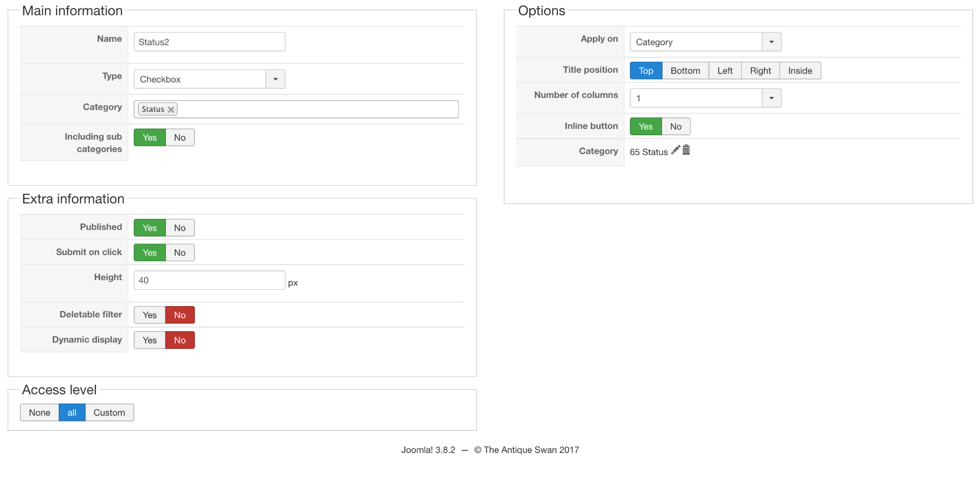The height and width of the screenshot is (477, 980).
Task: Open the Type dropdown showing Checkbox
Action: [x=275, y=79]
